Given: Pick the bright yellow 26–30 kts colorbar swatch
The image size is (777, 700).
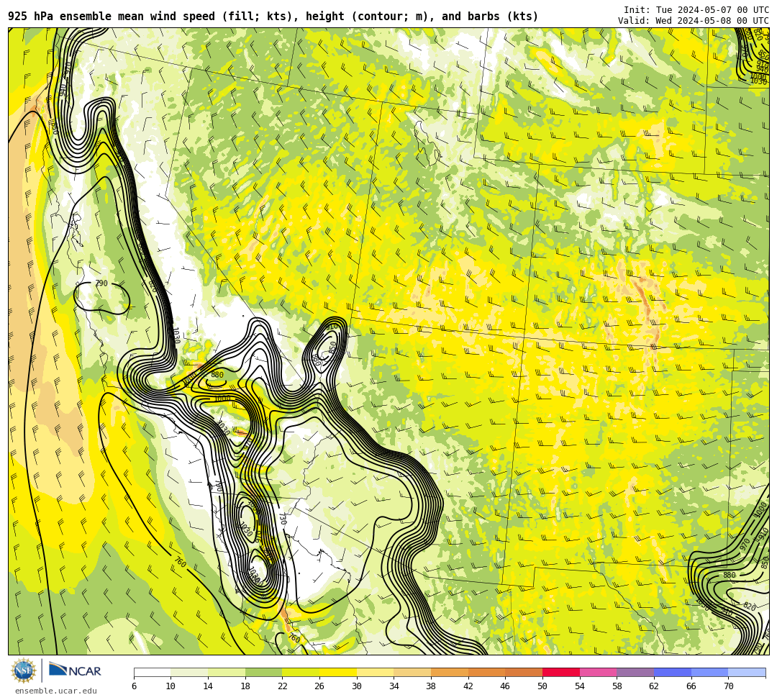Looking at the screenshot, I should 338,672.
